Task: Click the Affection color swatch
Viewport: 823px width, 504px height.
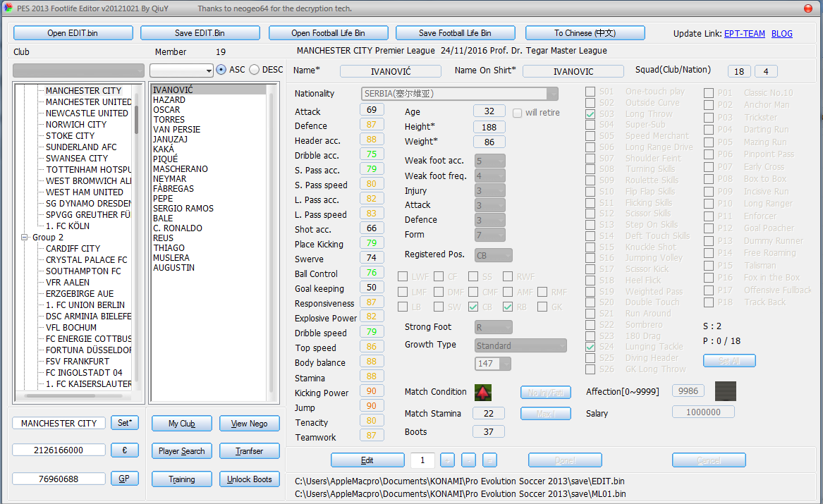Action: pyautogui.click(x=725, y=391)
